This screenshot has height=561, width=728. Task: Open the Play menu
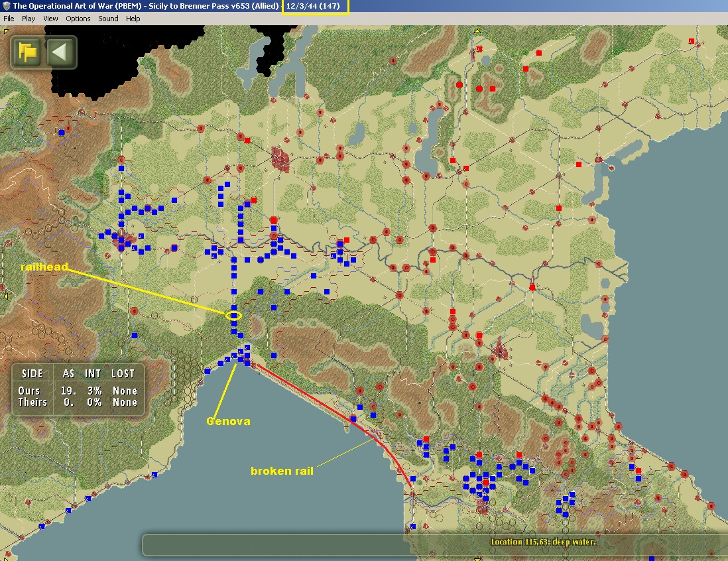[29, 19]
